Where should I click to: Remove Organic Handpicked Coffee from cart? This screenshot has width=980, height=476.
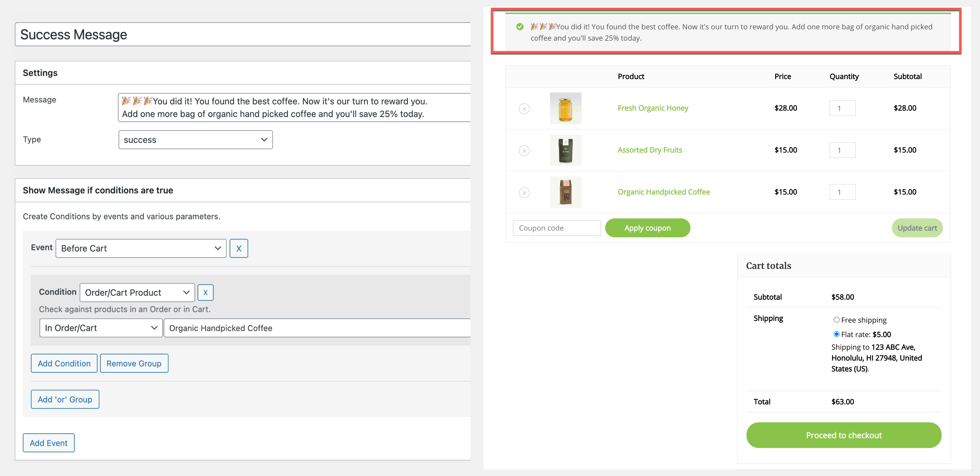(524, 192)
